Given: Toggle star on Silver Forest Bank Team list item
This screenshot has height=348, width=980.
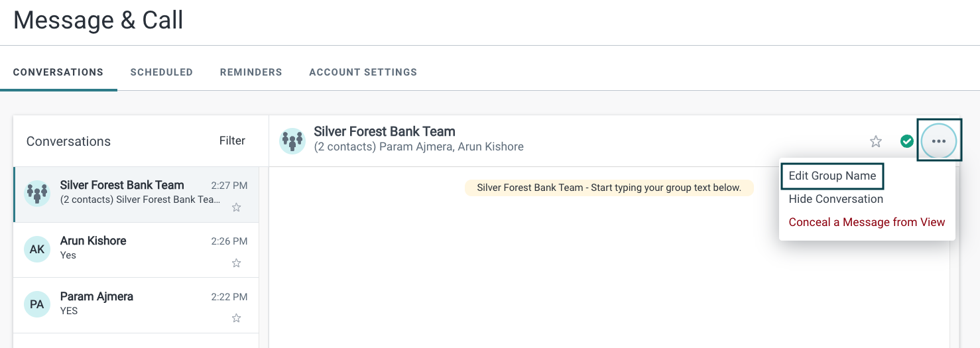Looking at the screenshot, I should click(236, 207).
